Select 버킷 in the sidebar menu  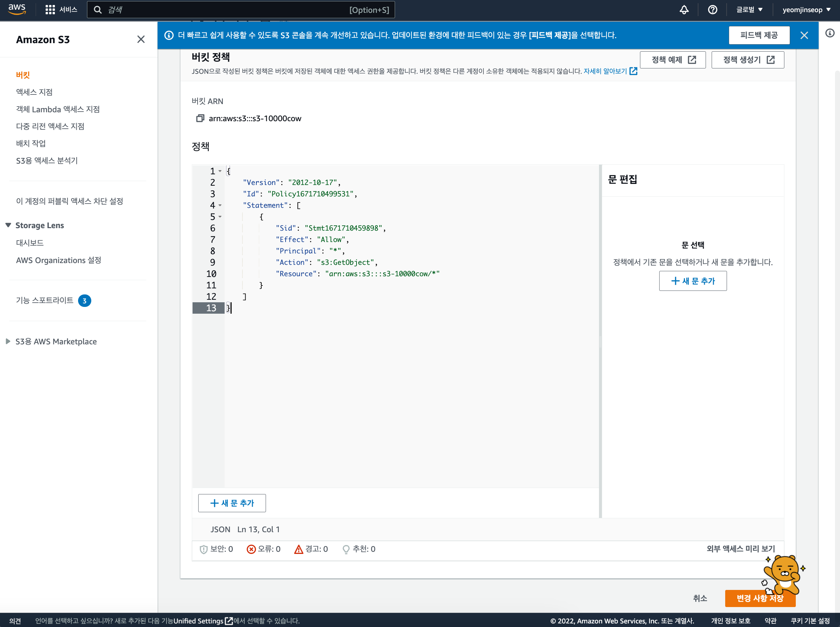23,75
